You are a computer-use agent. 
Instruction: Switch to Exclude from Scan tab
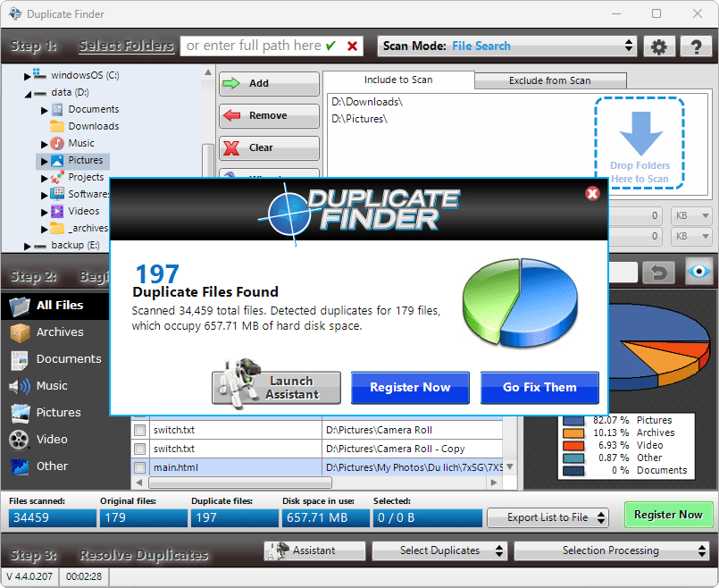(x=550, y=80)
